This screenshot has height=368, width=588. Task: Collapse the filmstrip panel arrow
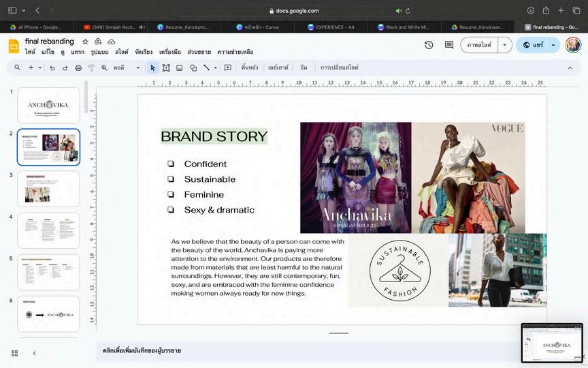(34, 354)
